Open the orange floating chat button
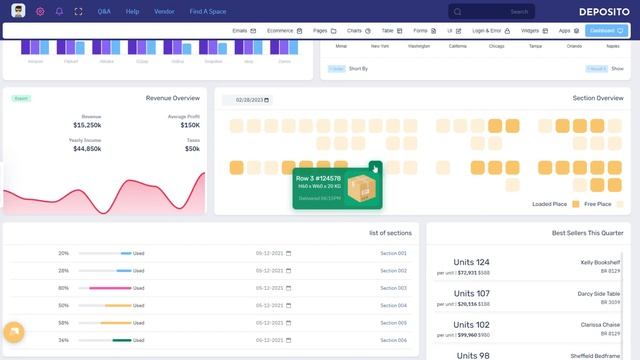The height and width of the screenshot is (360, 640). [x=14, y=332]
